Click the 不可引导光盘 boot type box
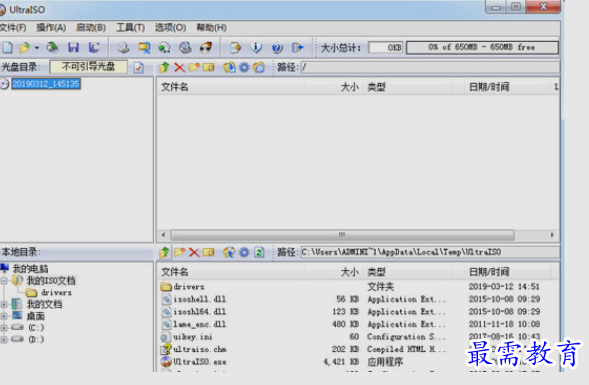 pyautogui.click(x=89, y=67)
